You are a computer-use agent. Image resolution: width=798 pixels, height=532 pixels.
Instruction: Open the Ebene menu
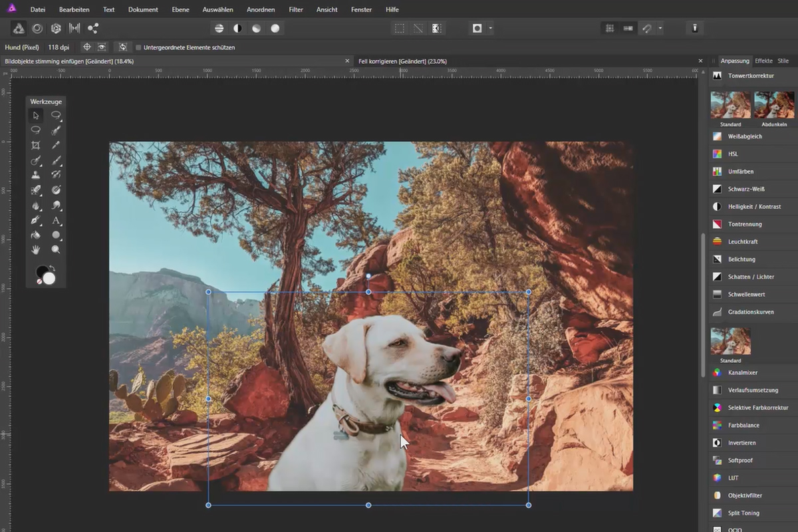pyautogui.click(x=180, y=10)
